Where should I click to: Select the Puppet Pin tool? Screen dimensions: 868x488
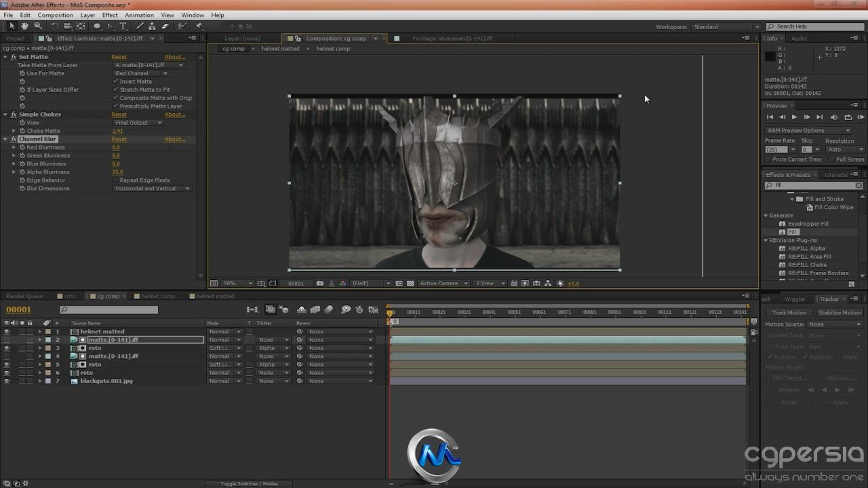click(x=199, y=26)
